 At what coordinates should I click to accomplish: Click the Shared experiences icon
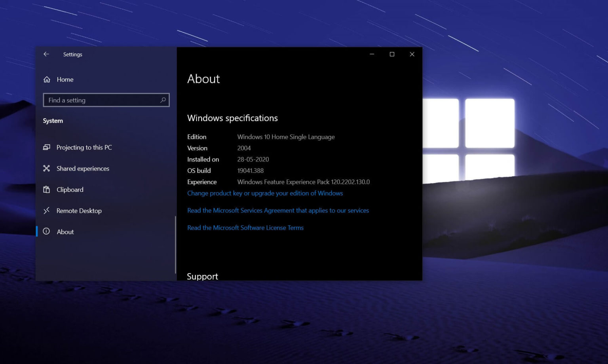pos(47,168)
